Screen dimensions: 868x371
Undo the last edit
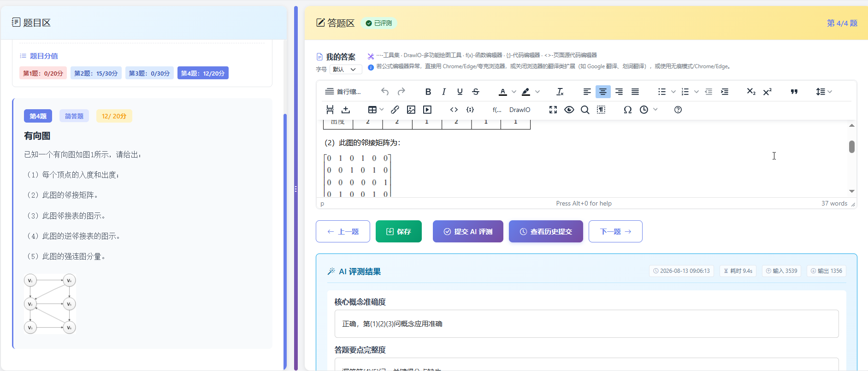385,92
